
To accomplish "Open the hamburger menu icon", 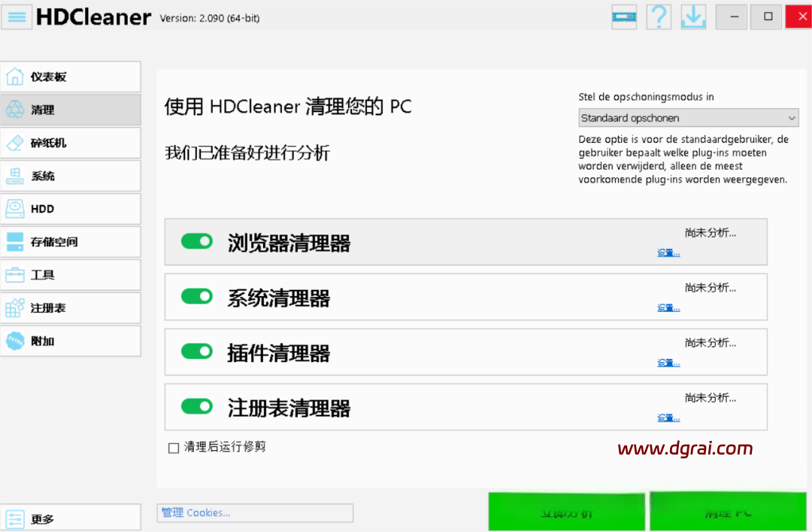I will click(17, 17).
